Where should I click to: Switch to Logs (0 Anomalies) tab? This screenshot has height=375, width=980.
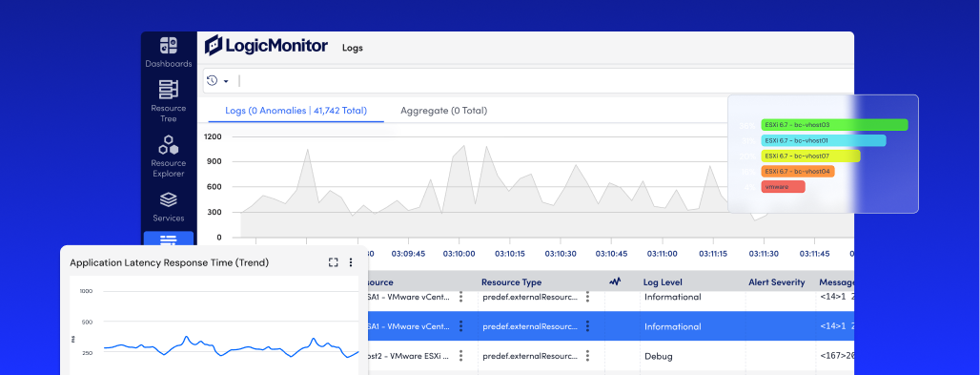[x=296, y=111]
